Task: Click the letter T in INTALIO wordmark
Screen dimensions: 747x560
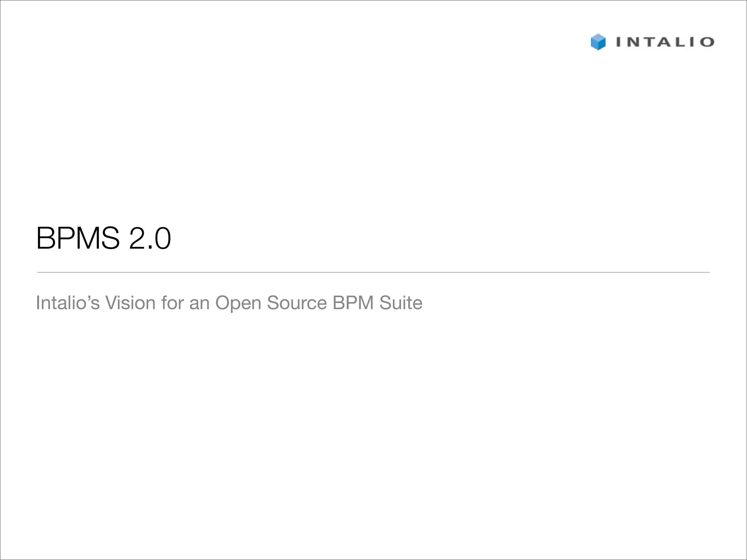Action: 650,42
